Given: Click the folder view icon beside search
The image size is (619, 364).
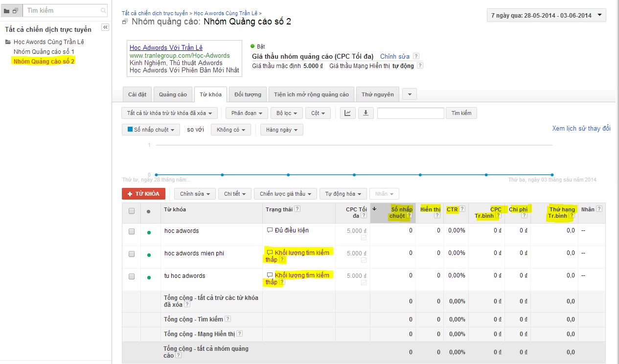Looking at the screenshot, I should pos(6,11).
